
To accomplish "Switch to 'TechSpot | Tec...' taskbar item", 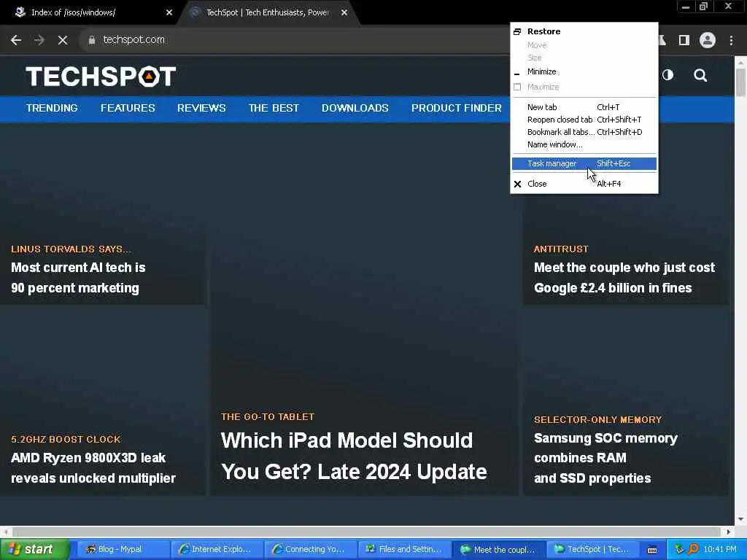I will point(592,550).
